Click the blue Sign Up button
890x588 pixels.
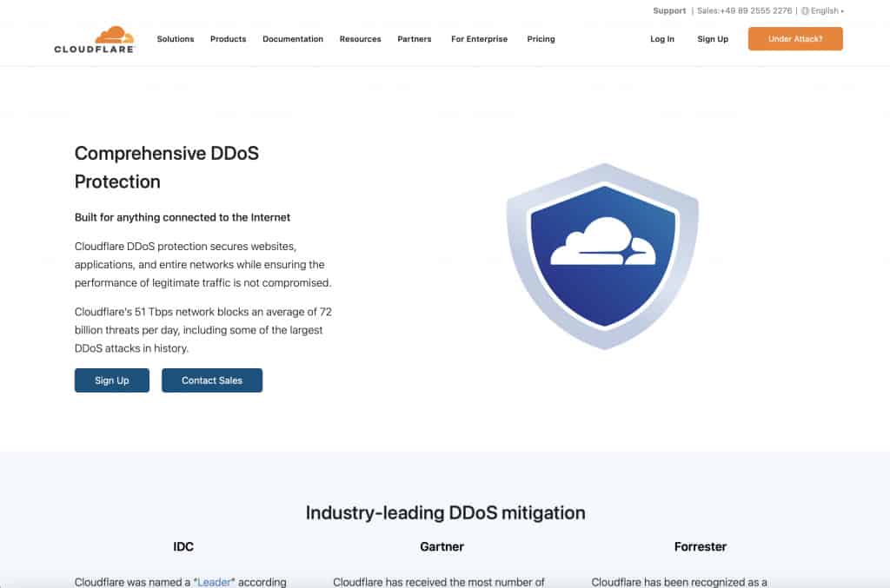click(111, 380)
